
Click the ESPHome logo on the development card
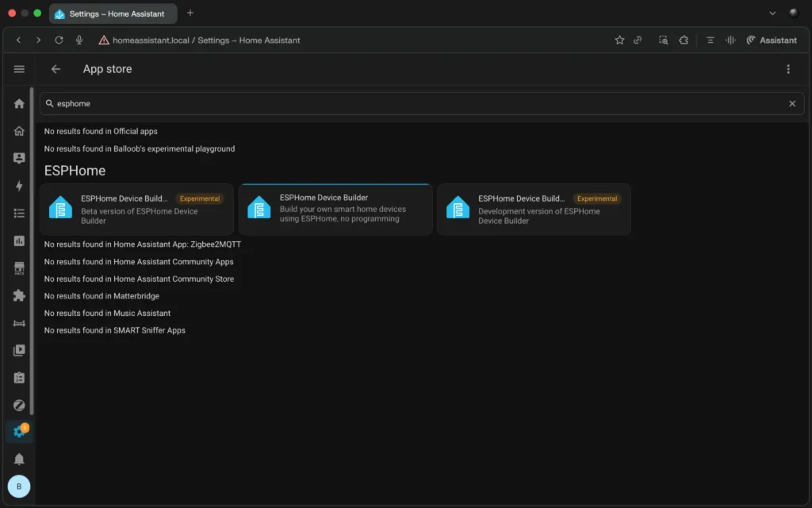click(x=458, y=207)
